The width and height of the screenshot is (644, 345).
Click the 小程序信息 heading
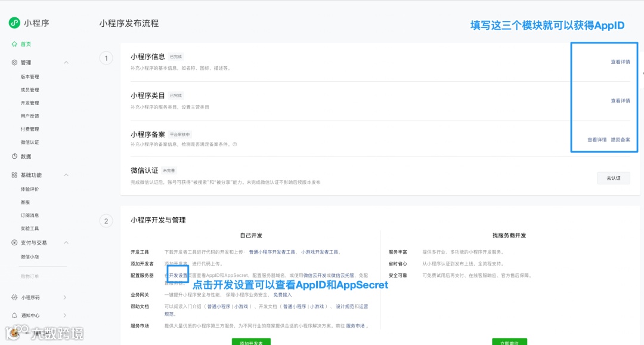148,57
